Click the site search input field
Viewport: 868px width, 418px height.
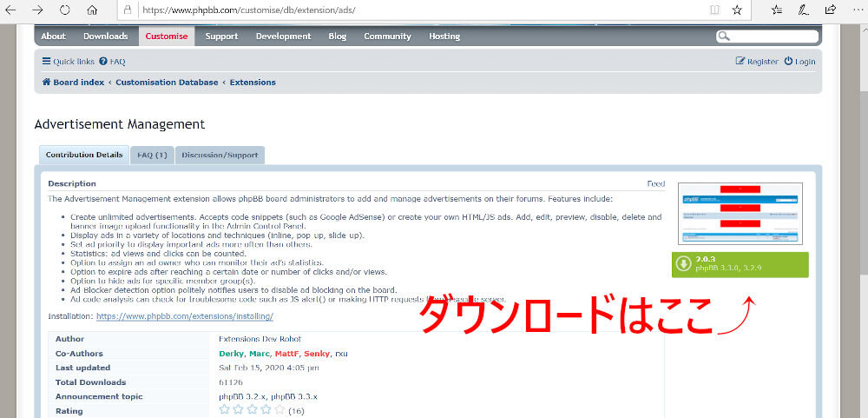tap(767, 36)
